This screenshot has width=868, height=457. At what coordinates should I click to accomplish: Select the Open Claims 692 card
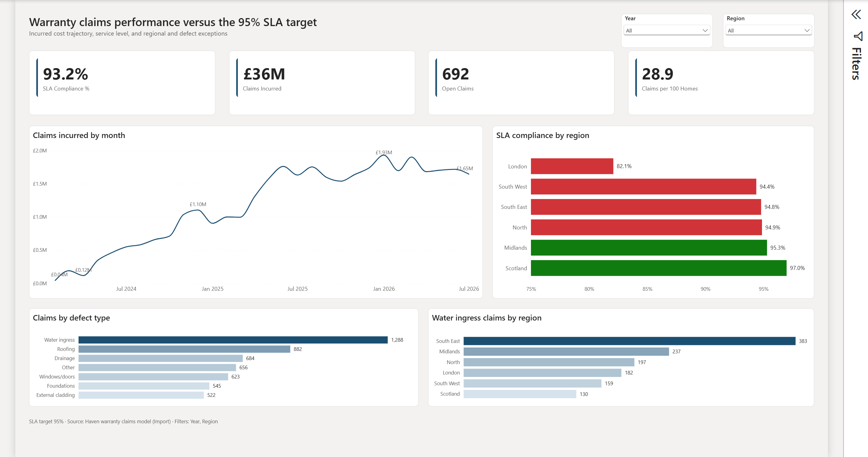[x=521, y=83]
